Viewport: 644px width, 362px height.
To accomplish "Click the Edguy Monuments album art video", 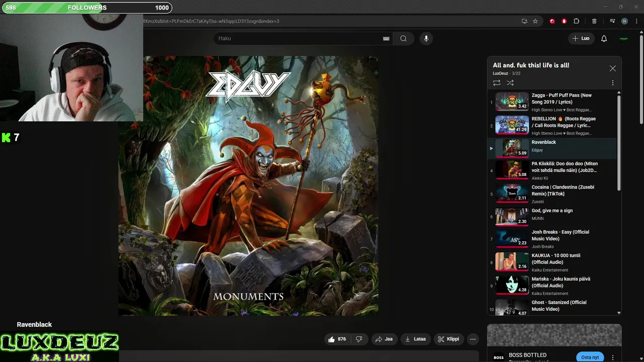I will coord(249,186).
